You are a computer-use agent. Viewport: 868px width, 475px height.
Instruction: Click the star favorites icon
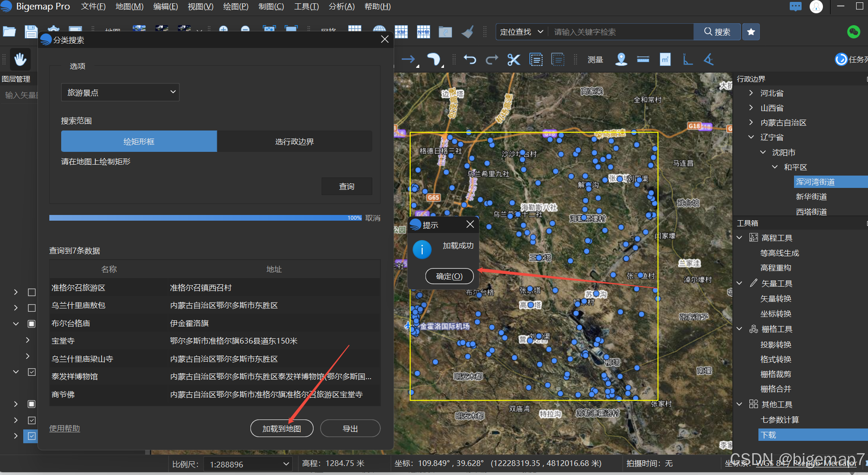pyautogui.click(x=751, y=32)
